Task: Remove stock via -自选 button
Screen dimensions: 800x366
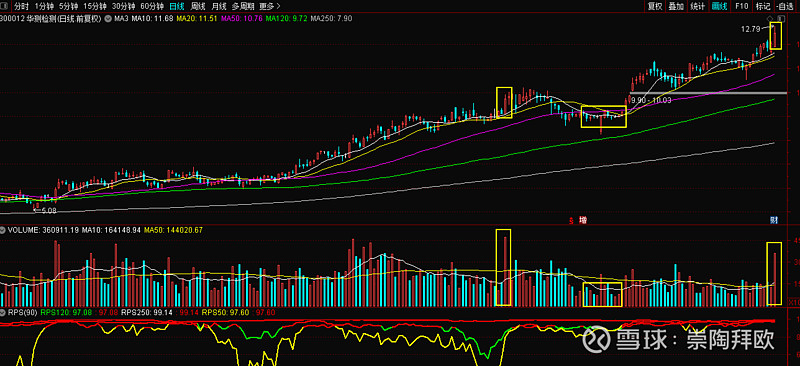Action: (x=785, y=6)
